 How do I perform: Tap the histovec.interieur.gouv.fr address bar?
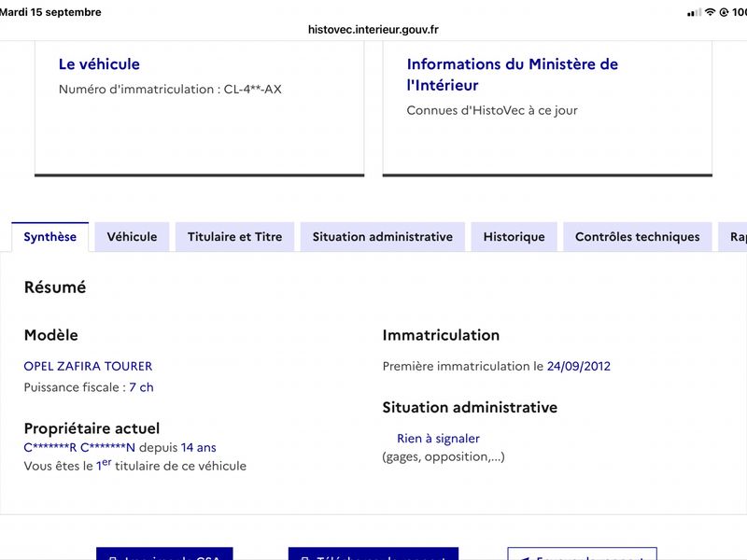click(x=373, y=30)
